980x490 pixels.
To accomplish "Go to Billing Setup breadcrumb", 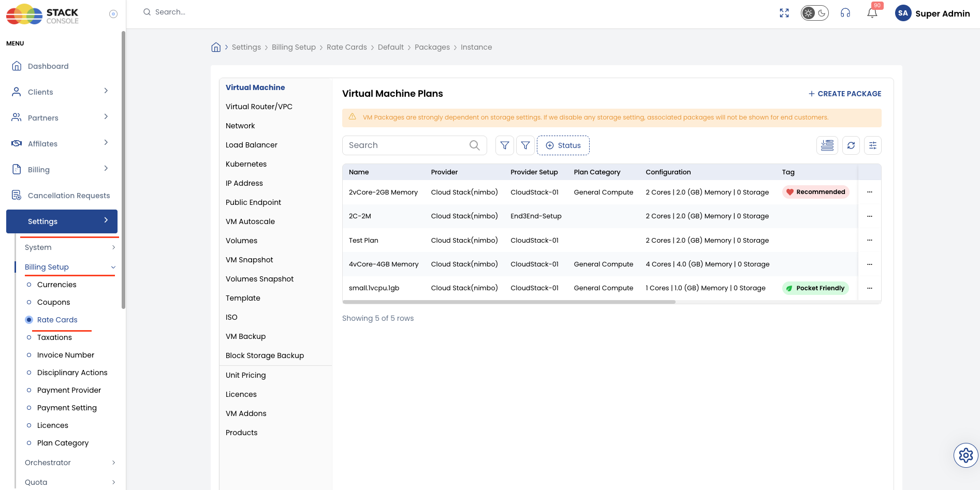I will point(294,47).
